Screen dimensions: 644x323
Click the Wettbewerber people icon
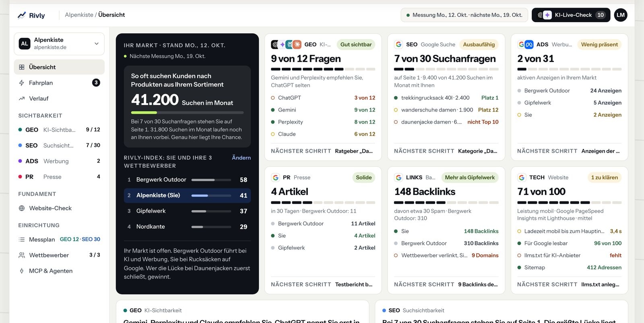(x=22, y=255)
